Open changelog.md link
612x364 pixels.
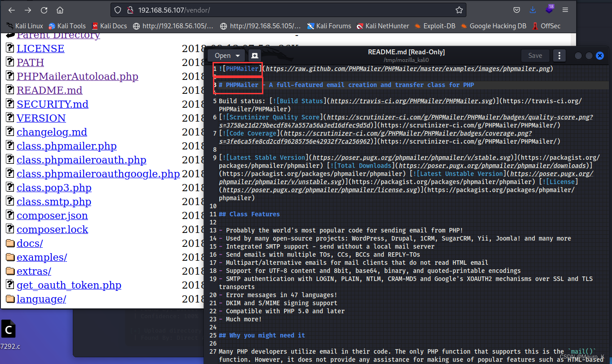[x=52, y=132]
